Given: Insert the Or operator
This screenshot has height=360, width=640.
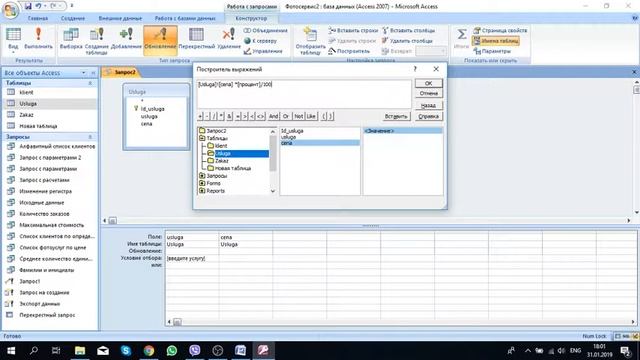Looking at the screenshot, I should (x=286, y=116).
